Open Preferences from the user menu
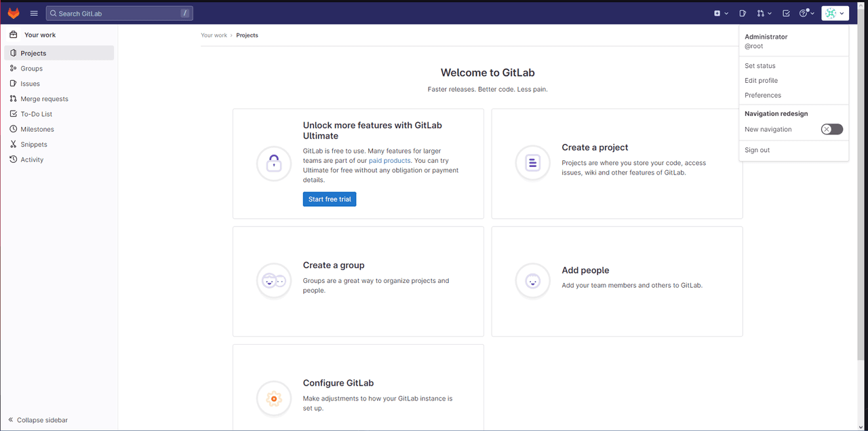Image resolution: width=868 pixels, height=431 pixels. [763, 96]
